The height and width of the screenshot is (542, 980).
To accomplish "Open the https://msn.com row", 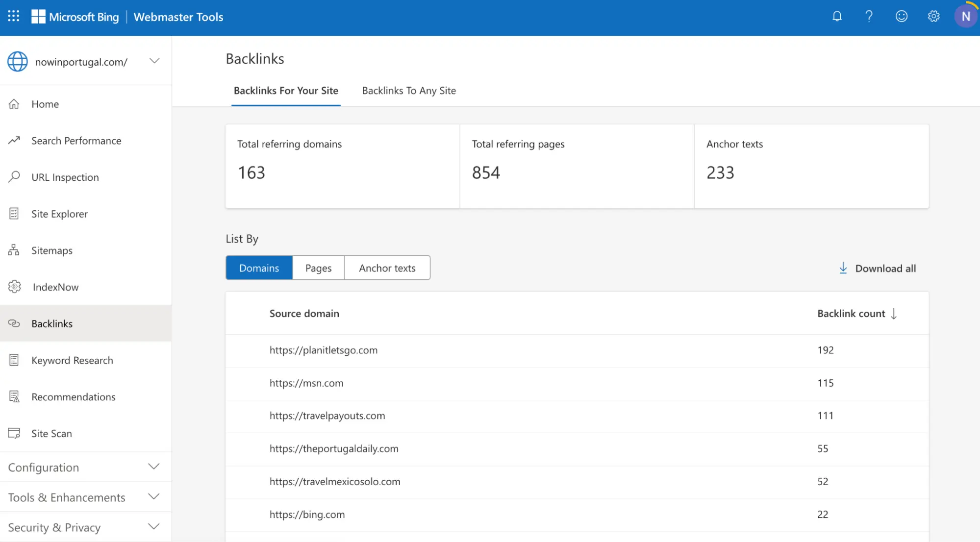I will pyautogui.click(x=577, y=383).
